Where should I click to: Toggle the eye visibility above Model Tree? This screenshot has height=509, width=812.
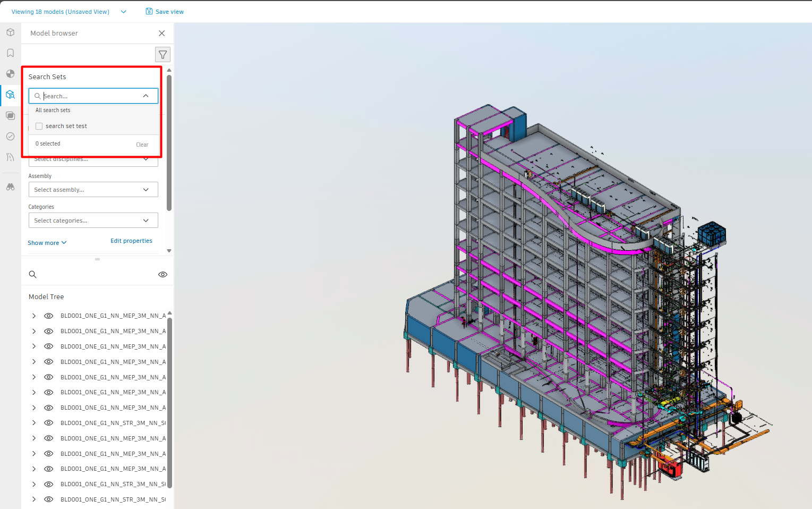(163, 275)
